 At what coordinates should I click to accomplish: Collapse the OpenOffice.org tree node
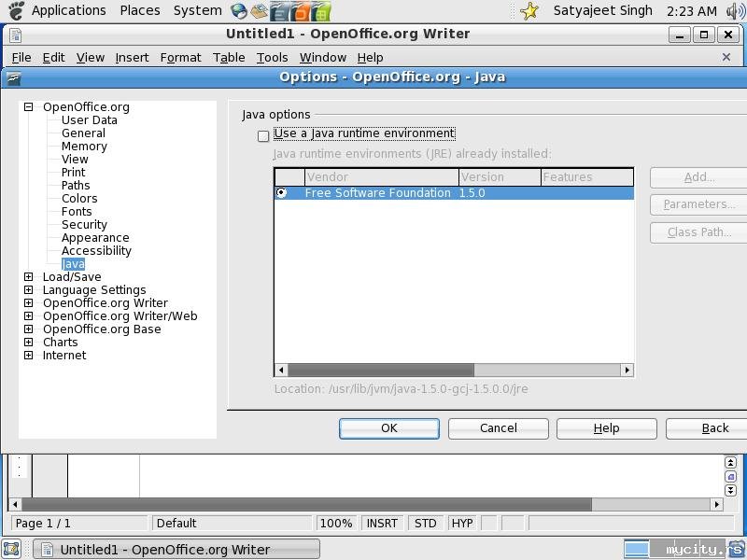(29, 107)
